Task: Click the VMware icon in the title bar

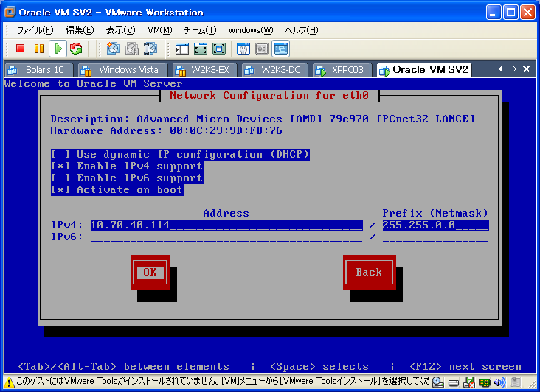Action: point(10,12)
